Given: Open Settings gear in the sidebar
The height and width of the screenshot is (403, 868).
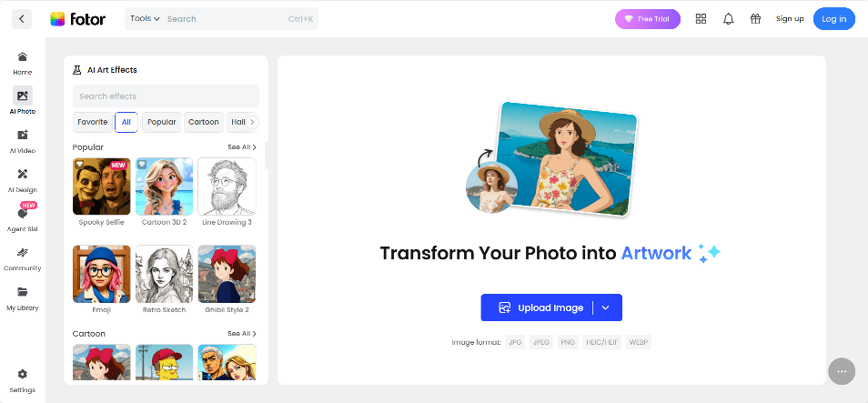Looking at the screenshot, I should coord(22,375).
